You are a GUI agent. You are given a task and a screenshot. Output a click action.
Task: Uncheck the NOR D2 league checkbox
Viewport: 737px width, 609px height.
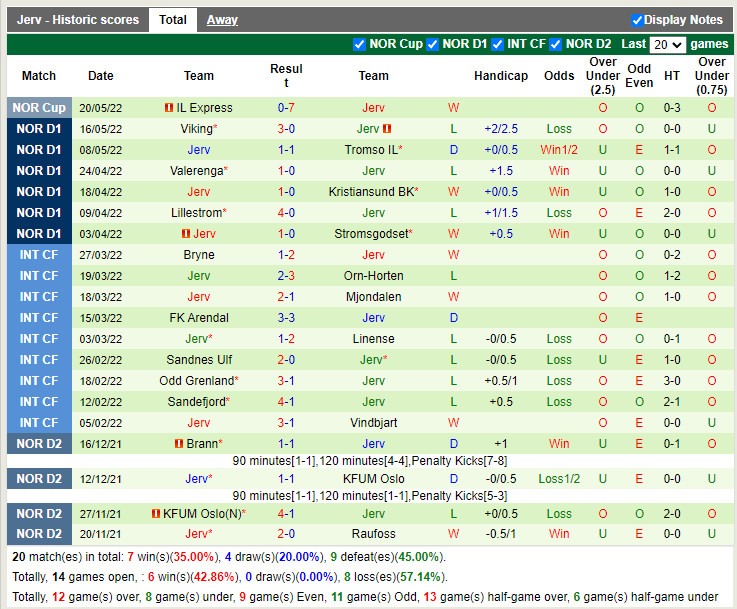(556, 44)
